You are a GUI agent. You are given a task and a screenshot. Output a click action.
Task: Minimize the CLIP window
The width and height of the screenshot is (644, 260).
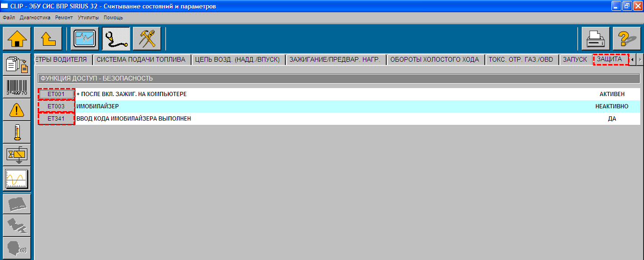616,6
